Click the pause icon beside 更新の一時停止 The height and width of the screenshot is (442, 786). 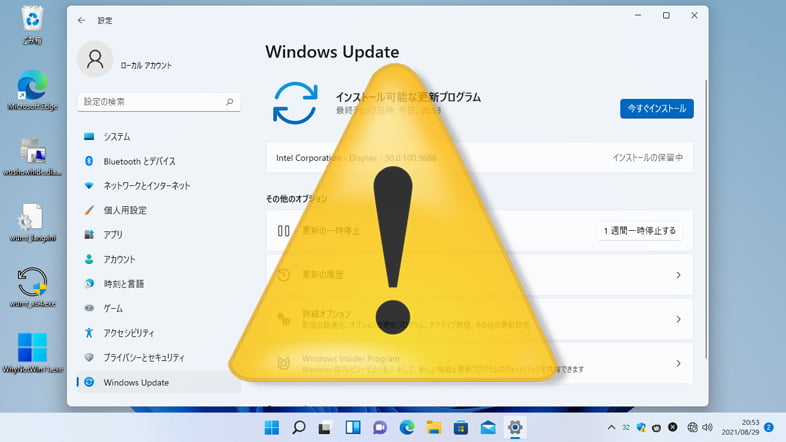pos(284,231)
